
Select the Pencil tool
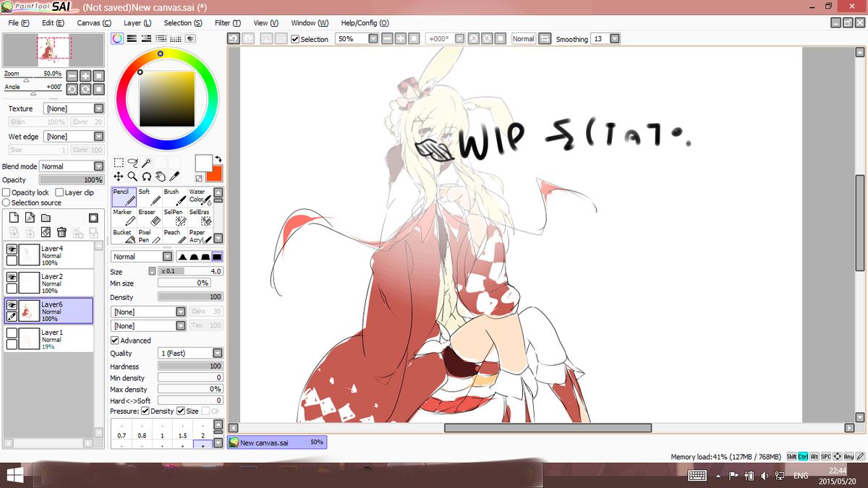click(124, 197)
